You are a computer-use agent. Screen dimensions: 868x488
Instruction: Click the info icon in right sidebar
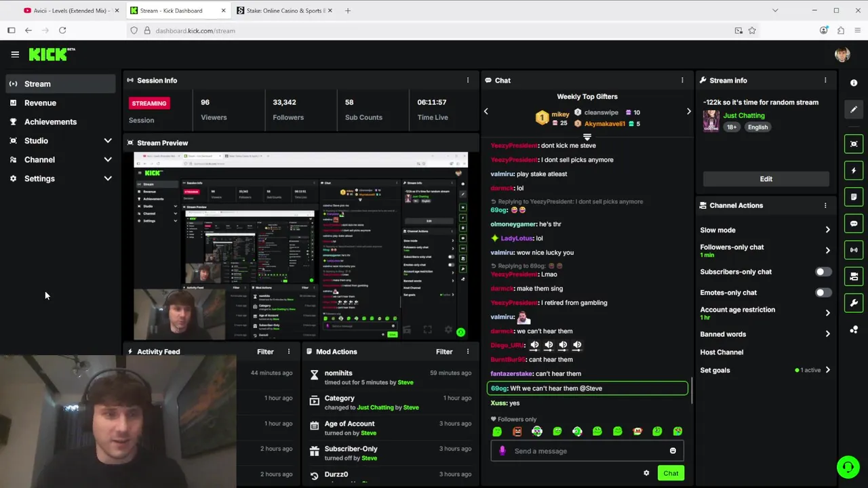pyautogui.click(x=854, y=83)
